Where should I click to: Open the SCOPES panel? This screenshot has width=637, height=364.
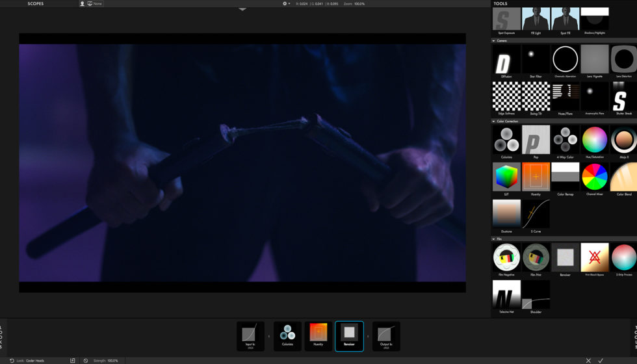[36, 4]
